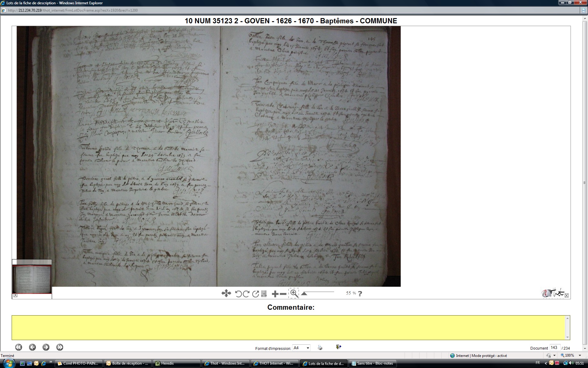Image resolution: width=588 pixels, height=368 pixels.
Task: Open the viewer help question mark
Action: pos(360,293)
